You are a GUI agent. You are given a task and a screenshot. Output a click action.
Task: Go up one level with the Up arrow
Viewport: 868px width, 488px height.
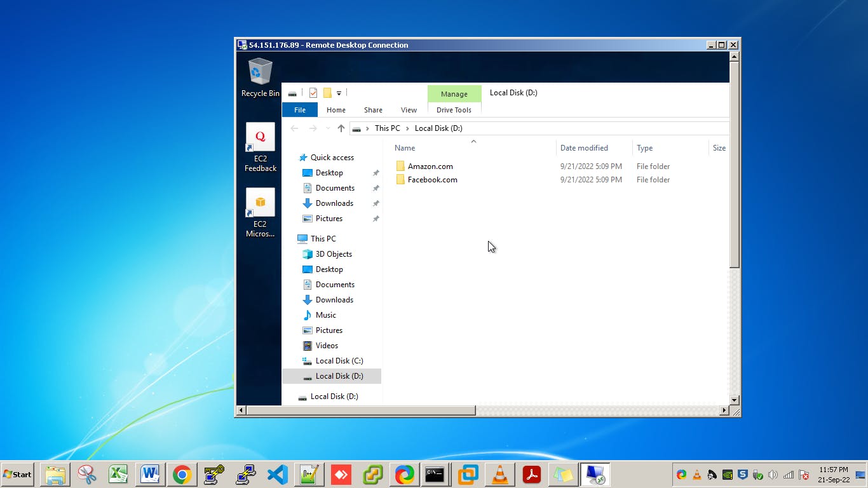[341, 128]
